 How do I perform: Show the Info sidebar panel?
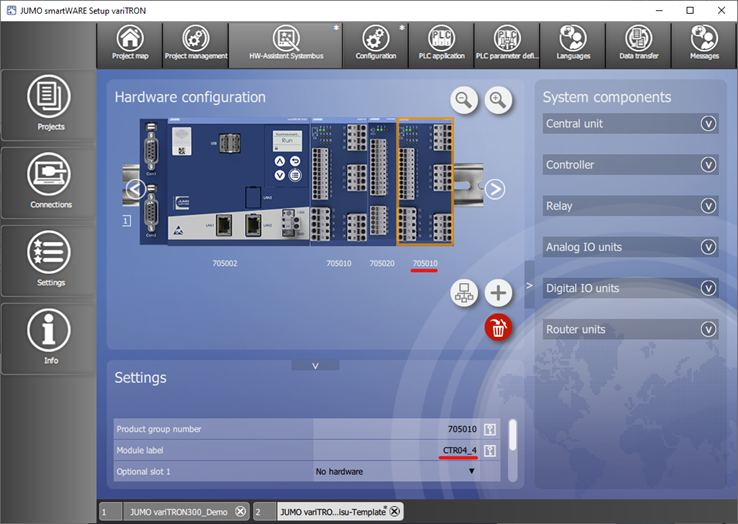[50, 337]
